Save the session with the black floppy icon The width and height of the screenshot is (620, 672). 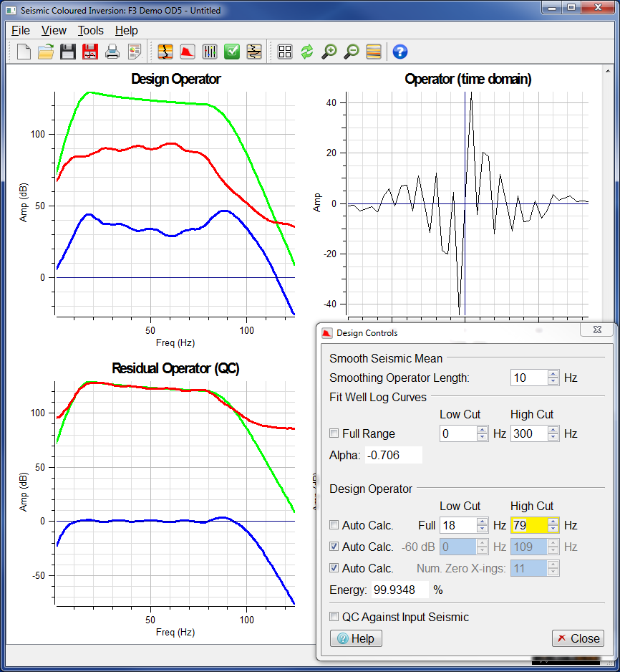coord(67,52)
